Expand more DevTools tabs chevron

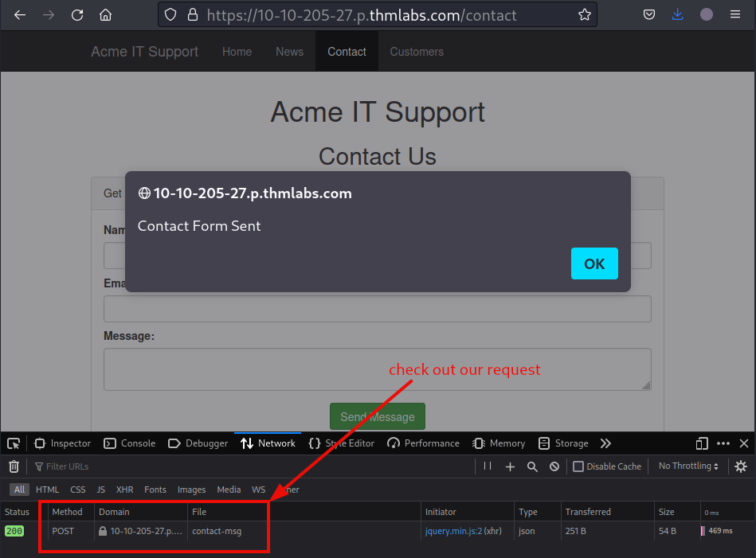pyautogui.click(x=605, y=443)
